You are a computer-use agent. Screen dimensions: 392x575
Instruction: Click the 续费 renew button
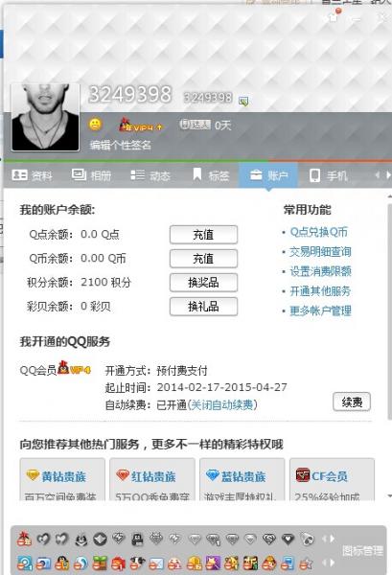tap(352, 402)
